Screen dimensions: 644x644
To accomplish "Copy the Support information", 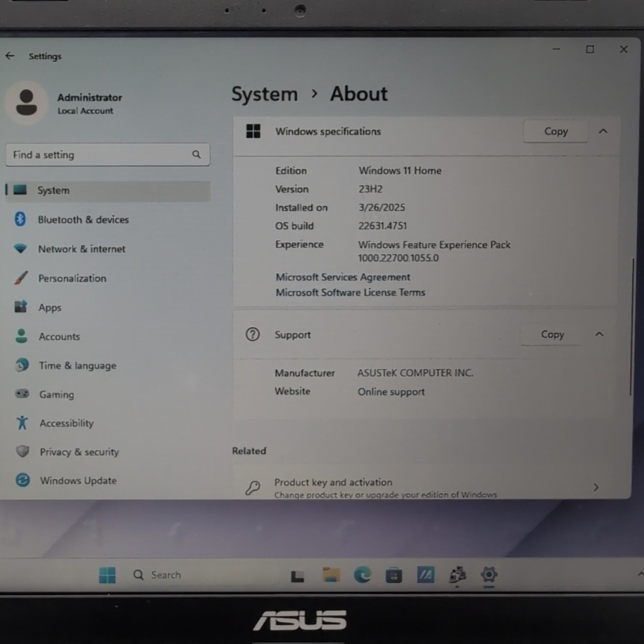I will [x=552, y=334].
